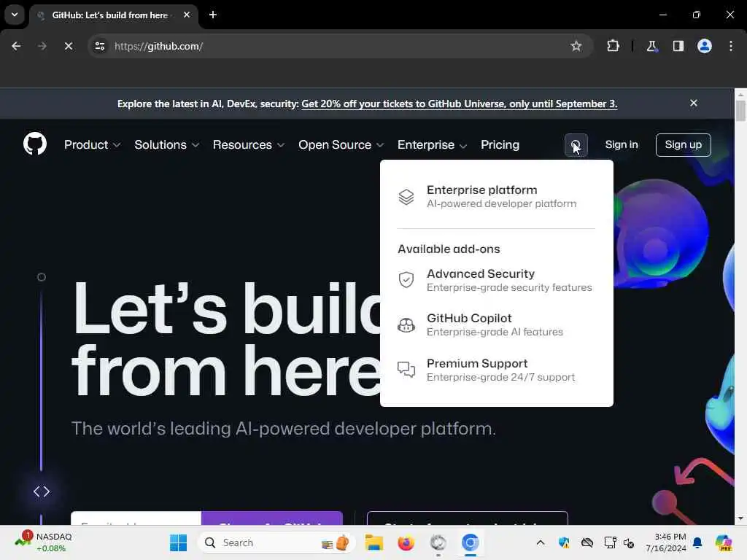Expand the Open Source menu

[341, 145]
